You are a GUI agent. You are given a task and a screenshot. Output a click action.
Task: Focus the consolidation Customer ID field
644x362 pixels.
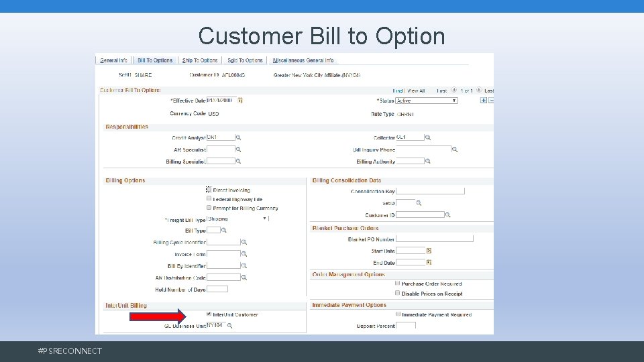(x=420, y=215)
